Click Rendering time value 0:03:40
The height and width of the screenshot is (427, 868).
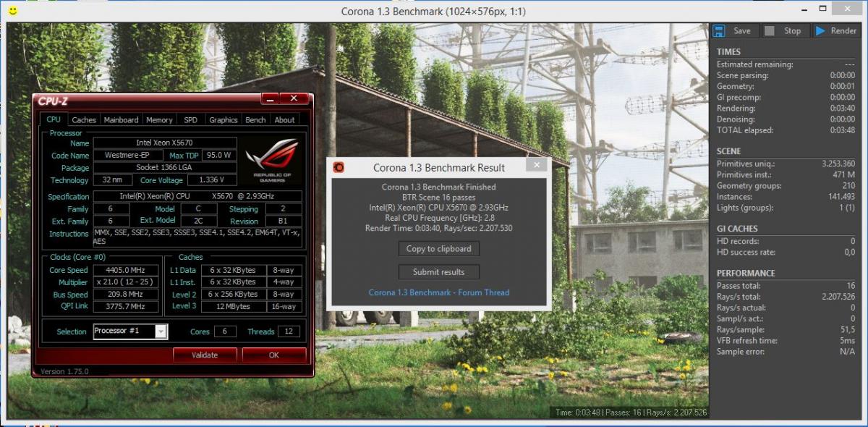tap(842, 109)
